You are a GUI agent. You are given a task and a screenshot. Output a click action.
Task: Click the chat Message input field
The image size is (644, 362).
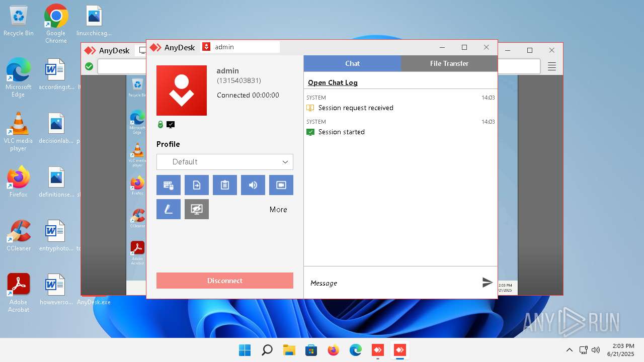pyautogui.click(x=392, y=283)
